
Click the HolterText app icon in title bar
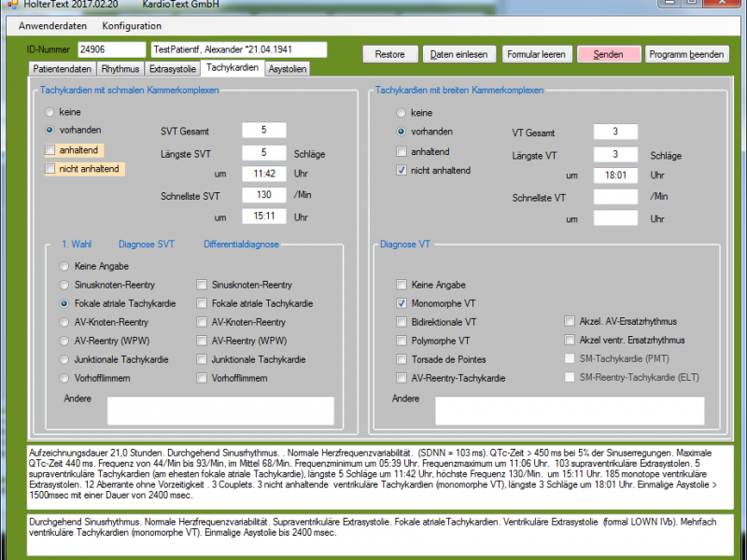pos(12,5)
